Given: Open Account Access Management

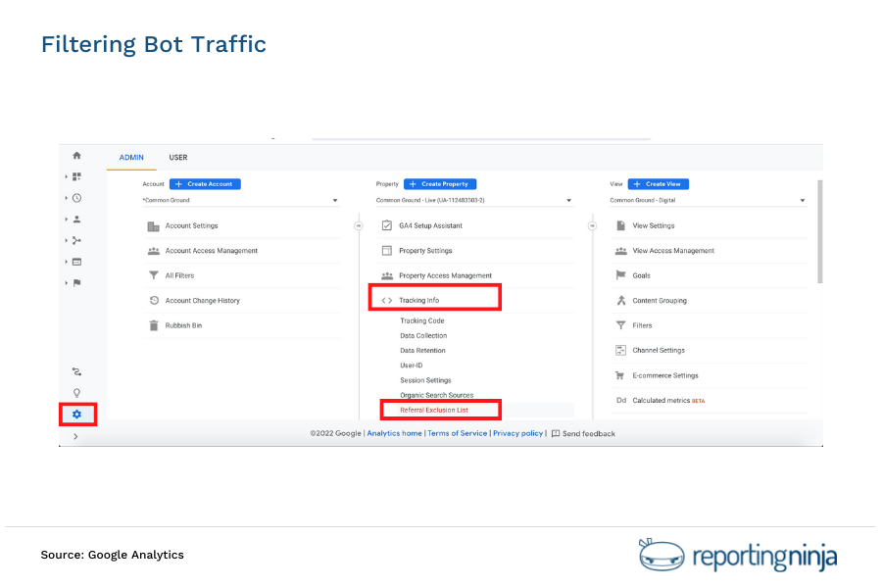Looking at the screenshot, I should (242, 251).
